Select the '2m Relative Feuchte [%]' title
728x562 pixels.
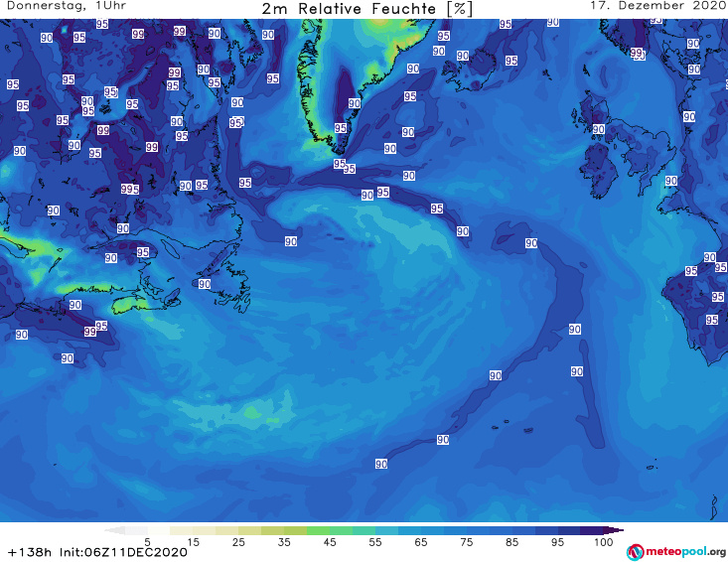367,9
